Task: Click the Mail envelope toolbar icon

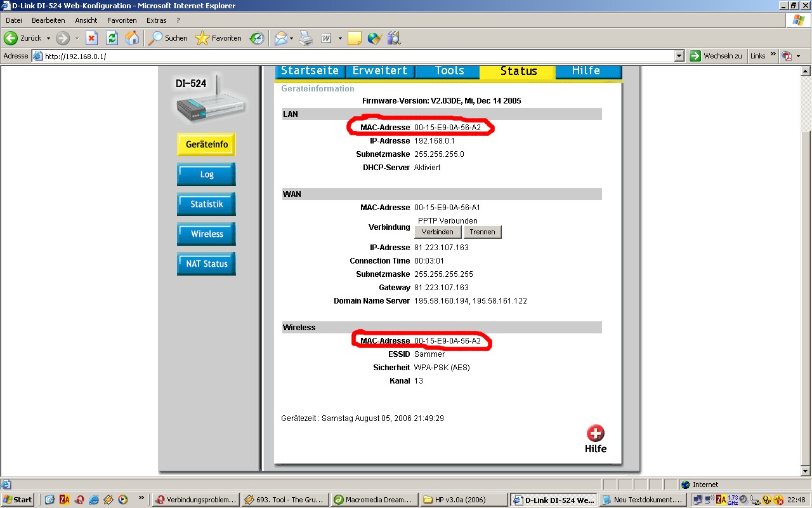Action: pos(280,38)
